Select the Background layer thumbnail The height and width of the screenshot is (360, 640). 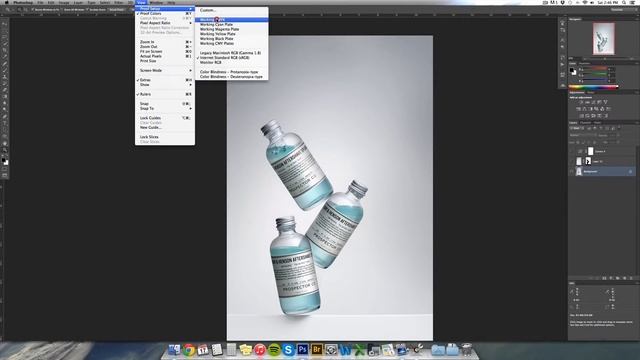(x=579, y=172)
